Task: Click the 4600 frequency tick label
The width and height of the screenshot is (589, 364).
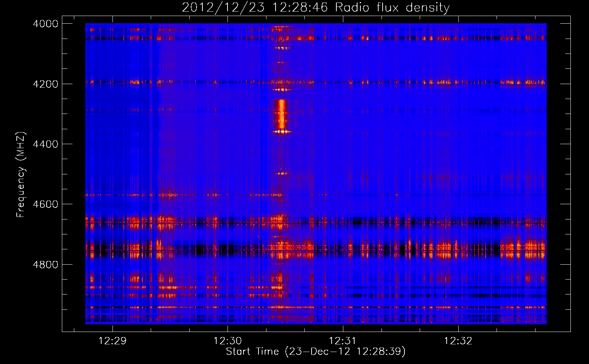Action: [x=46, y=204]
